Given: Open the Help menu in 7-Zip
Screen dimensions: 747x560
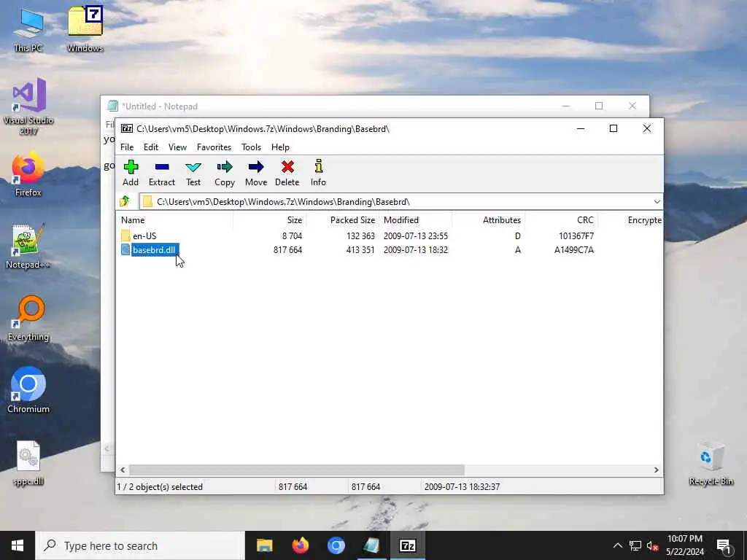Looking at the screenshot, I should 280,147.
